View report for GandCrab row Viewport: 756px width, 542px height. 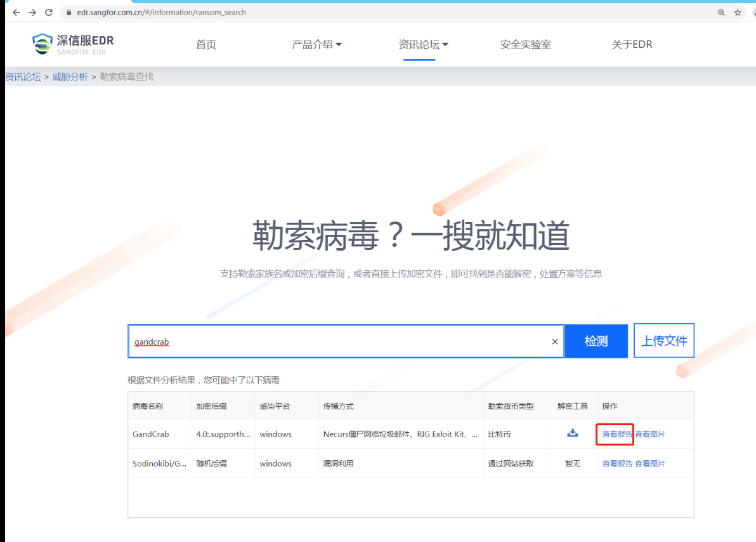click(616, 434)
